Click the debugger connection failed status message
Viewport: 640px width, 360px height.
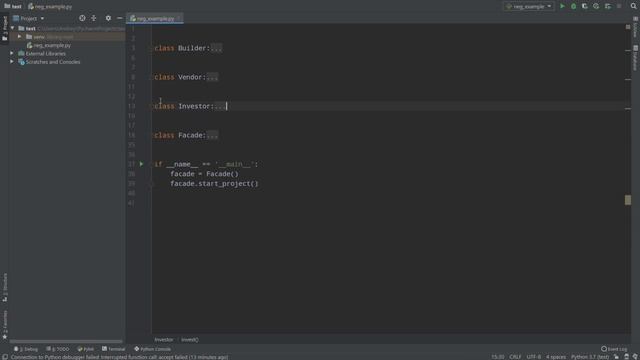119,357
